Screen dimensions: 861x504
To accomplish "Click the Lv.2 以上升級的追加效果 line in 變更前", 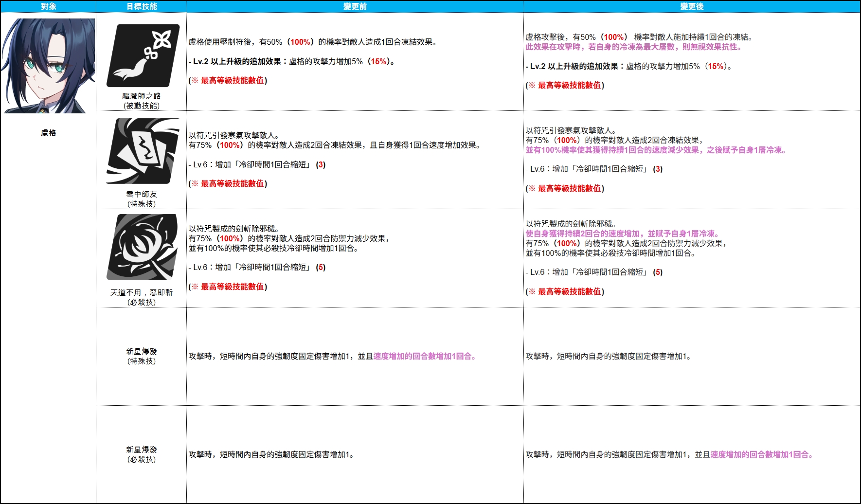I will (292, 61).
